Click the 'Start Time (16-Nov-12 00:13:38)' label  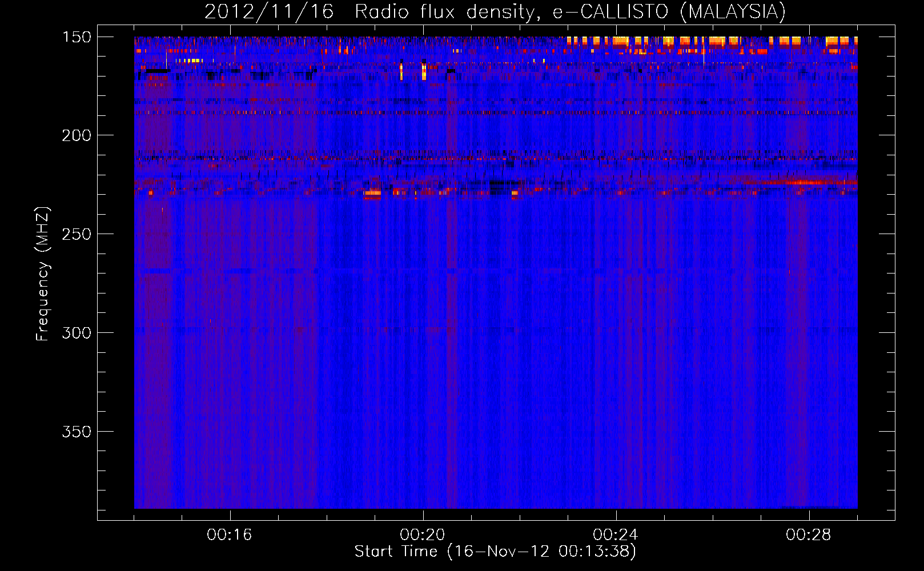(495, 552)
